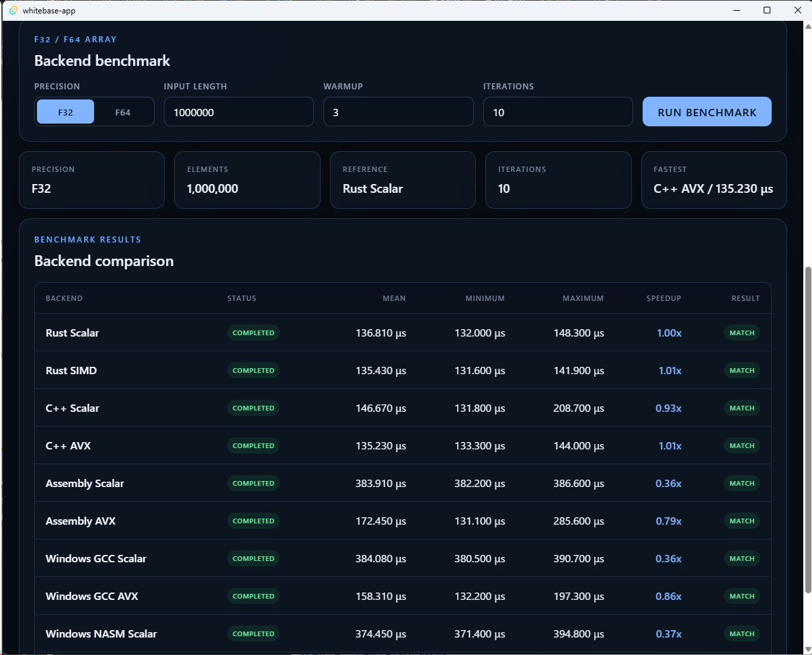
Task: Click the Elements card 1,000,000 value
Action: point(212,189)
